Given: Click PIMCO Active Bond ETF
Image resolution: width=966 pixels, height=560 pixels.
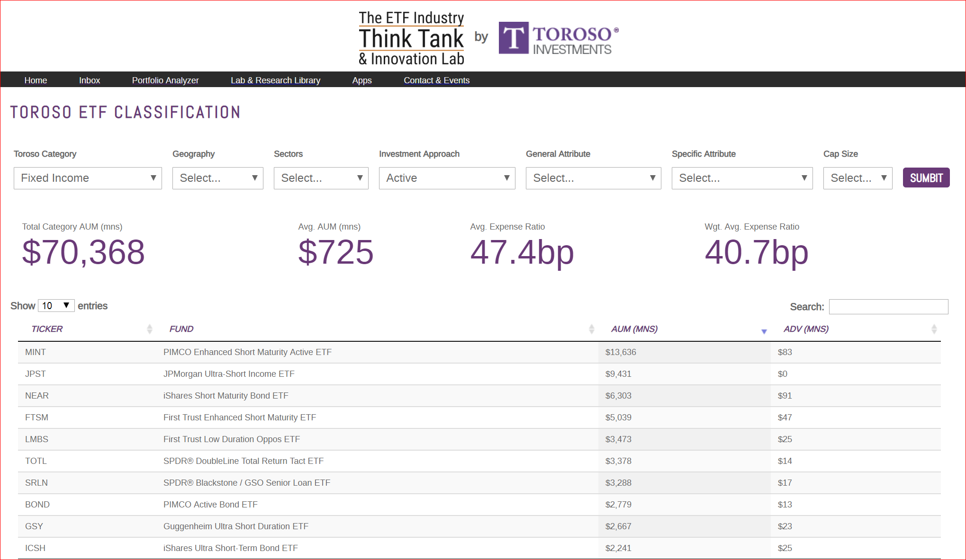Looking at the screenshot, I should tap(210, 505).
